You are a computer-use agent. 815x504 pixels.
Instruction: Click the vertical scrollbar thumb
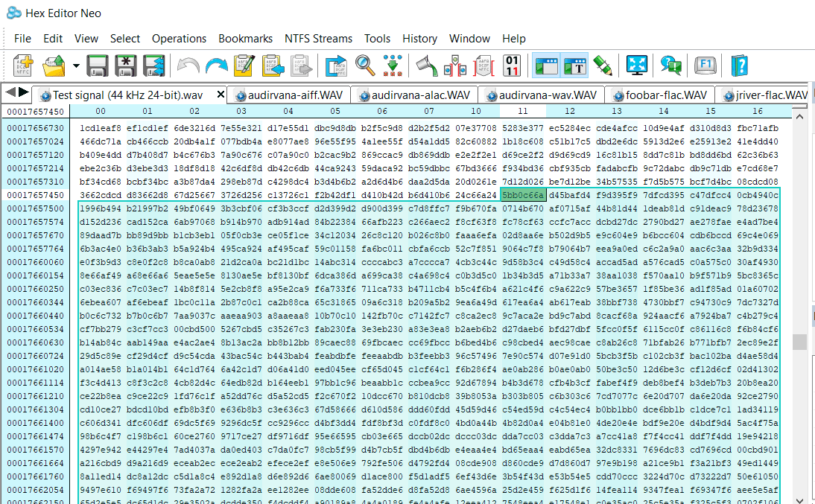pyautogui.click(x=799, y=342)
